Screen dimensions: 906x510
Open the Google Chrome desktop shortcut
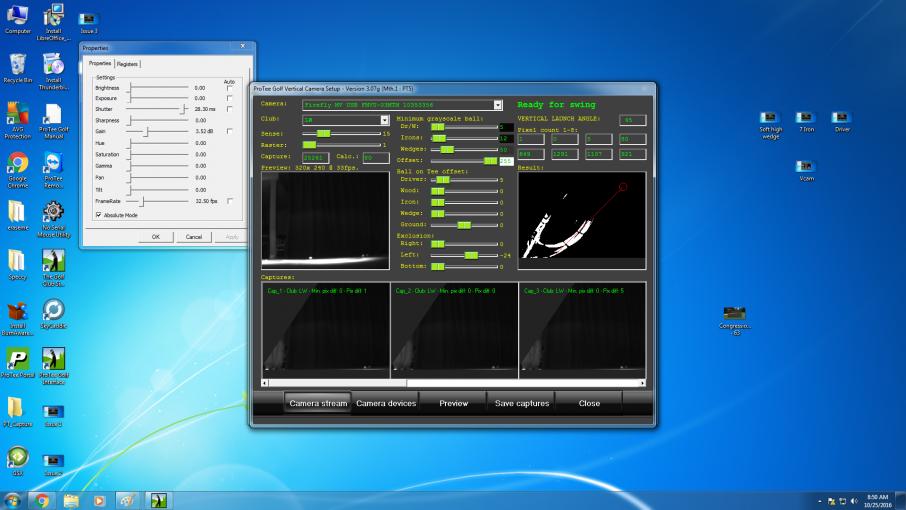point(18,169)
